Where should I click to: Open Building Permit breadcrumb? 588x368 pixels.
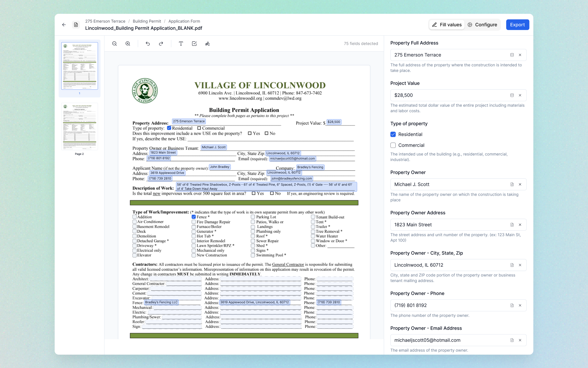(x=147, y=21)
